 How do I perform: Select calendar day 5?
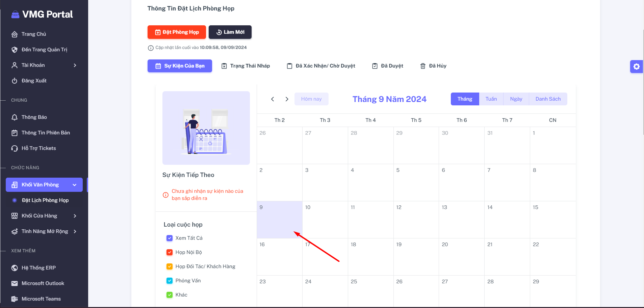point(416,183)
